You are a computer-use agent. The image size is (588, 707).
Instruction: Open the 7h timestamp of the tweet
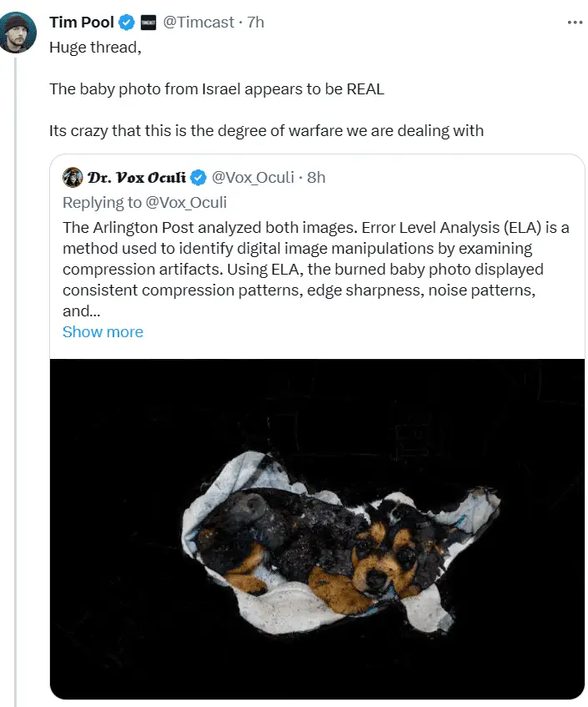256,23
